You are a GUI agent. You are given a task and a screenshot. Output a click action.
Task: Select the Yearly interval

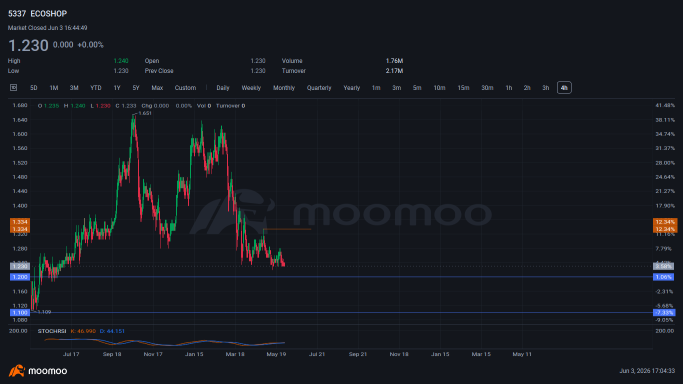tap(352, 88)
